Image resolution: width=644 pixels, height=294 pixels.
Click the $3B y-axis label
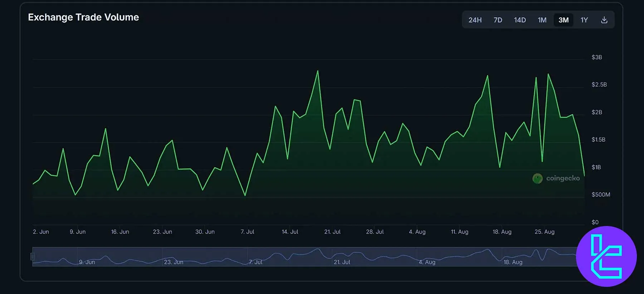point(596,57)
